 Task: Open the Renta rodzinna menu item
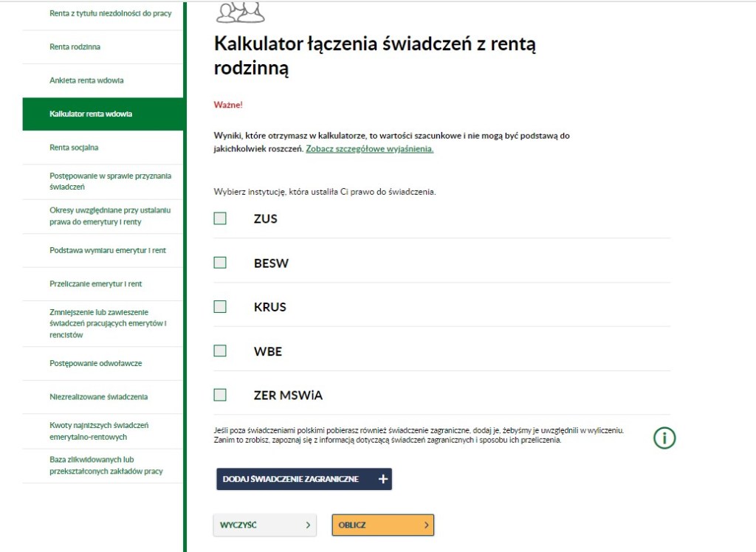point(75,47)
